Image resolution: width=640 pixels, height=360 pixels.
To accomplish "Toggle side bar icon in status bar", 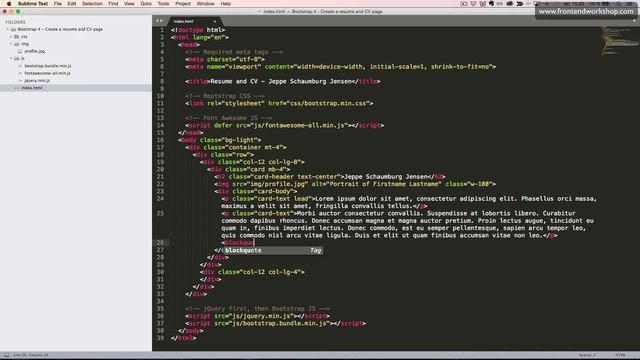I will [x=6, y=355].
